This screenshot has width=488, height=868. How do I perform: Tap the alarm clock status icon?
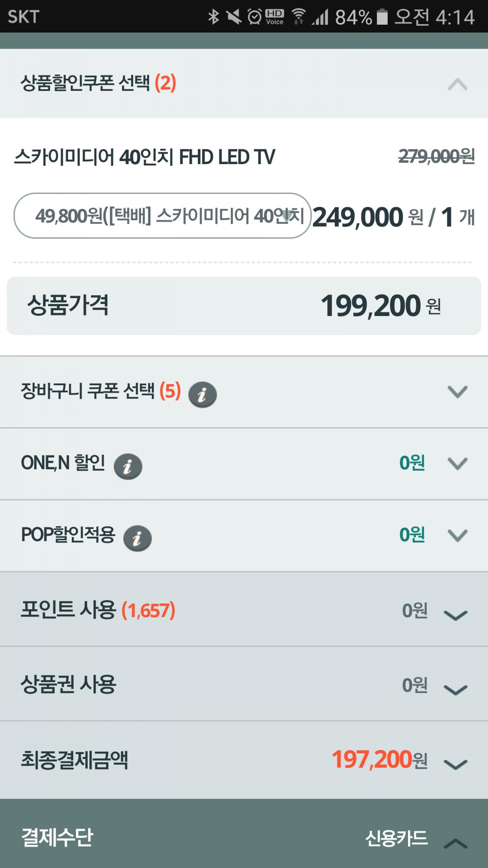[254, 17]
